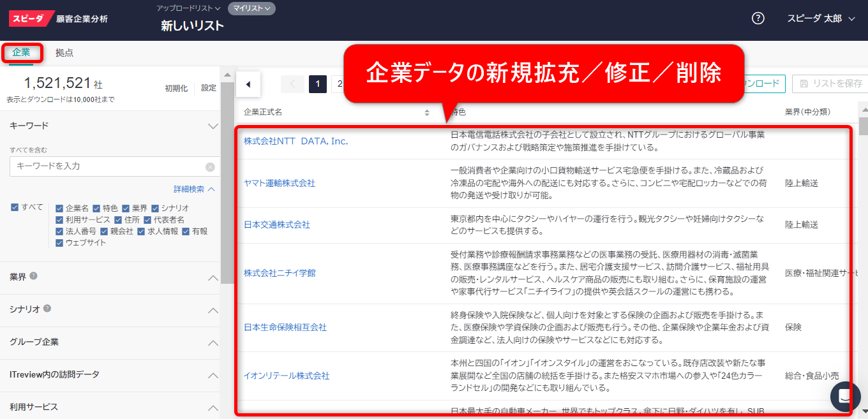This screenshot has width=868, height=419.
Task: Uncheck the すべて checkbox
Action: 15,207
